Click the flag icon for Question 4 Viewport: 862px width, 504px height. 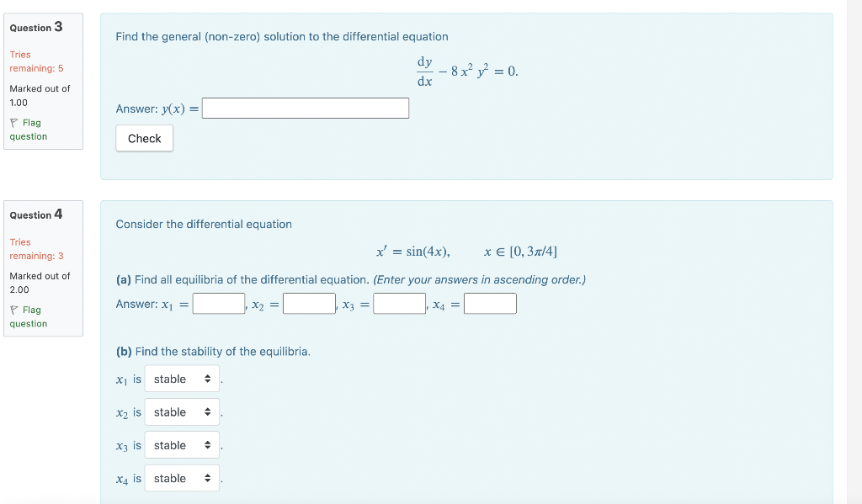(x=14, y=310)
